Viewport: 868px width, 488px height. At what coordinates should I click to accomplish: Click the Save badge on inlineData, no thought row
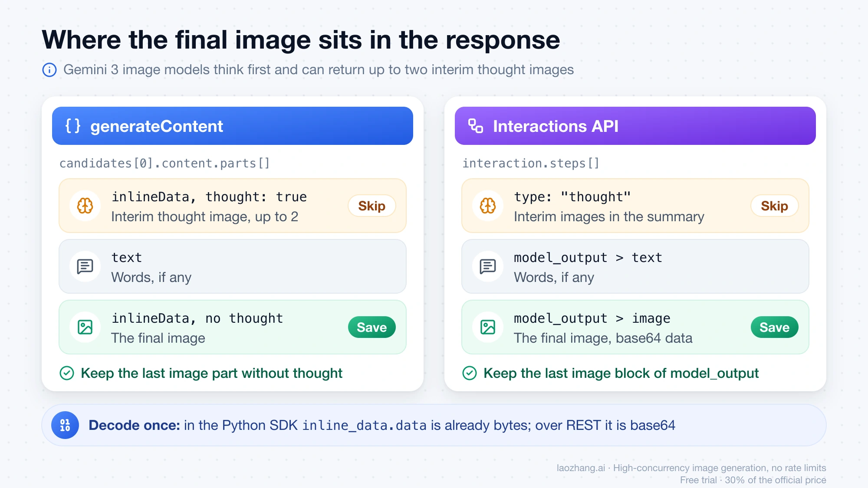coord(372,327)
